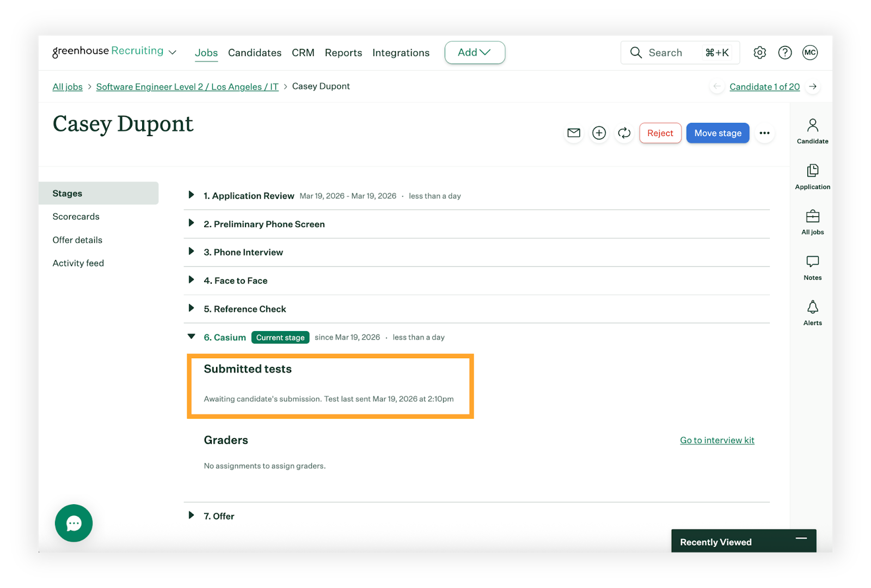Open the green chat support bubble
The image size is (871, 588).
74,523
